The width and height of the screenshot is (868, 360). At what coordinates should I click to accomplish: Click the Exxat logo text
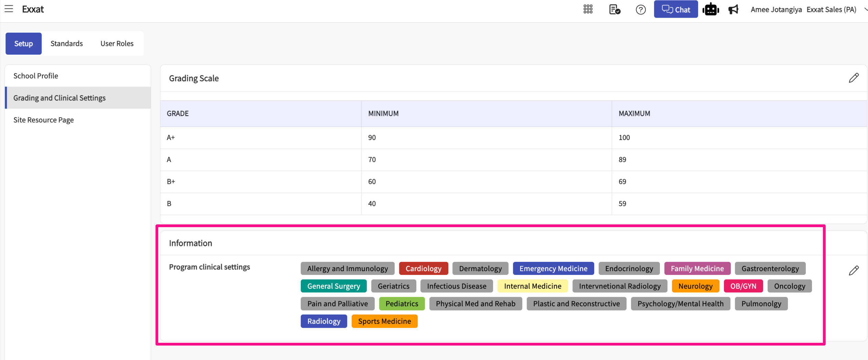[x=33, y=9]
